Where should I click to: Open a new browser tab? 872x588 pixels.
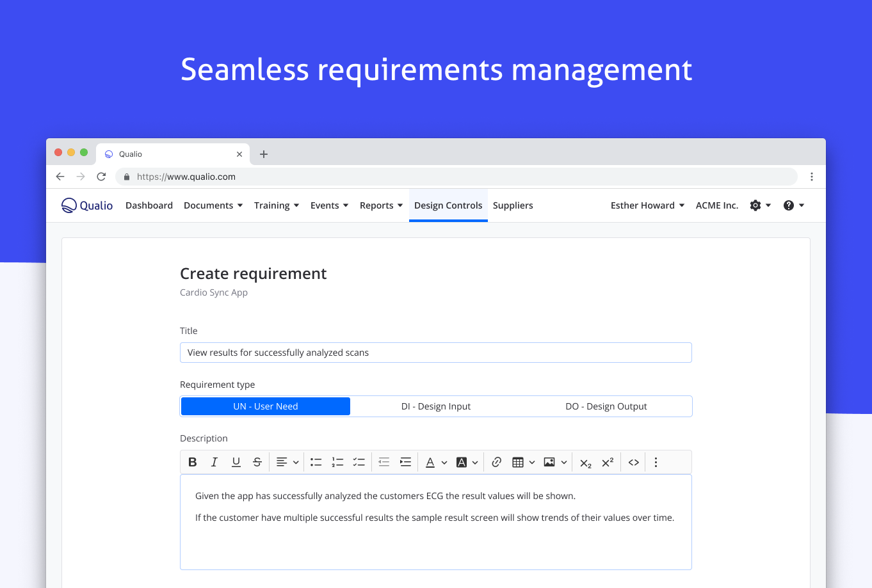pos(264,154)
